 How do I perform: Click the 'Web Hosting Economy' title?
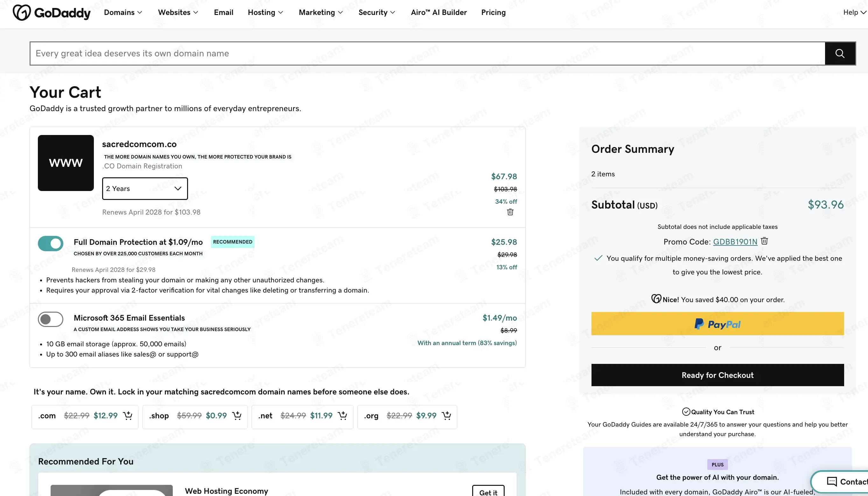click(x=226, y=491)
